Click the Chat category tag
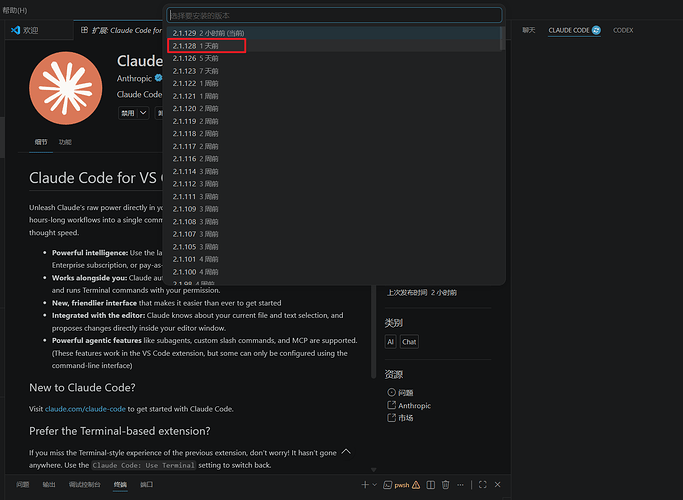The width and height of the screenshot is (683, 500). 409,342
